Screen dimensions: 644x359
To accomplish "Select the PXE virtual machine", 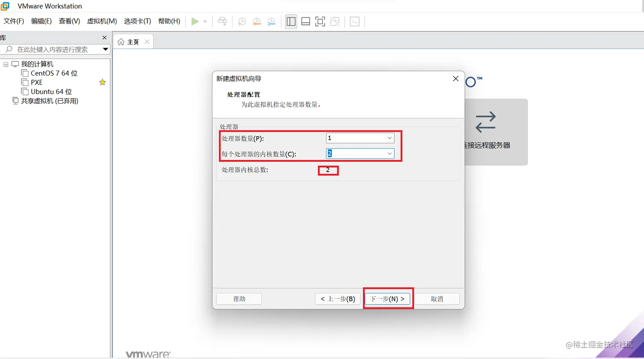I will pos(37,83).
